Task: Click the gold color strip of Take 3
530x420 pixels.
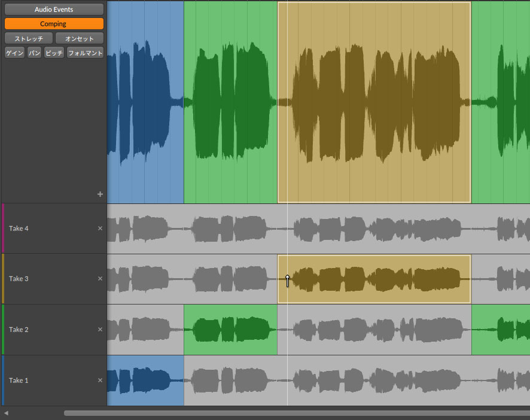Action: click(x=3, y=279)
